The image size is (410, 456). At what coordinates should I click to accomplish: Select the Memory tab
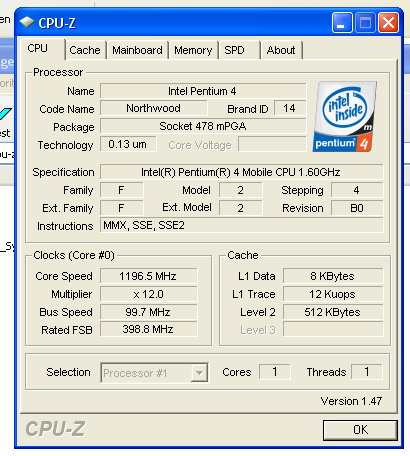coord(193,50)
